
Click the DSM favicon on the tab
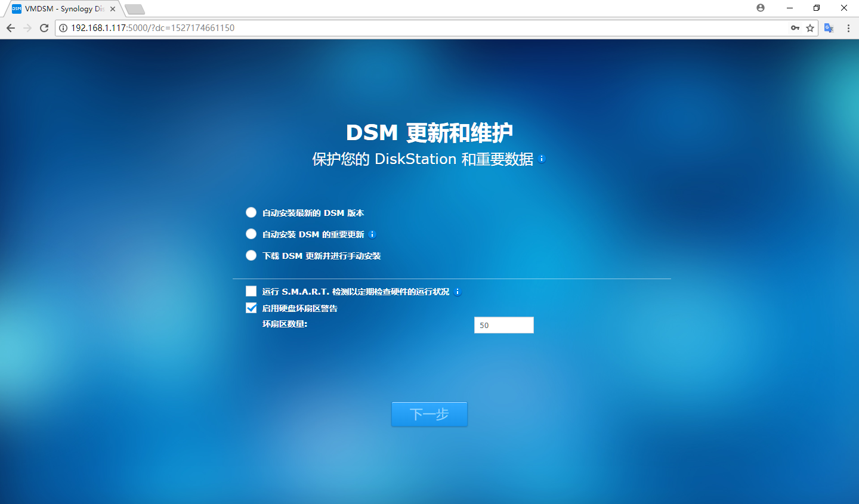17,9
